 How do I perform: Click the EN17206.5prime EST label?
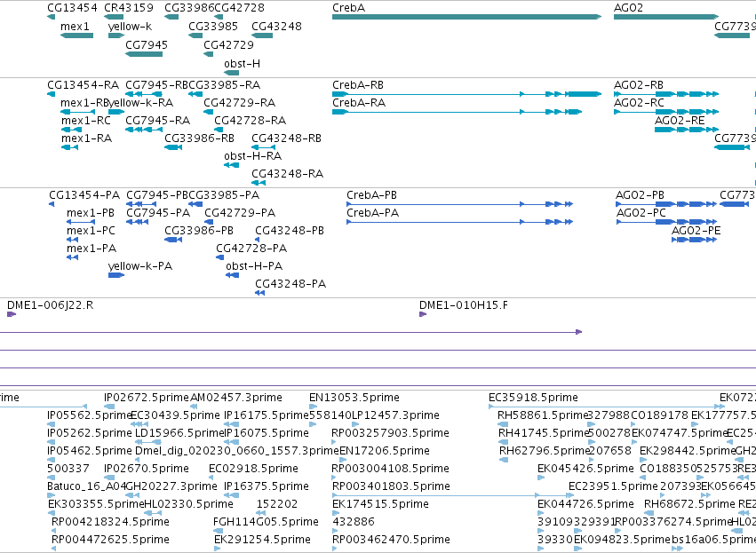(x=385, y=451)
